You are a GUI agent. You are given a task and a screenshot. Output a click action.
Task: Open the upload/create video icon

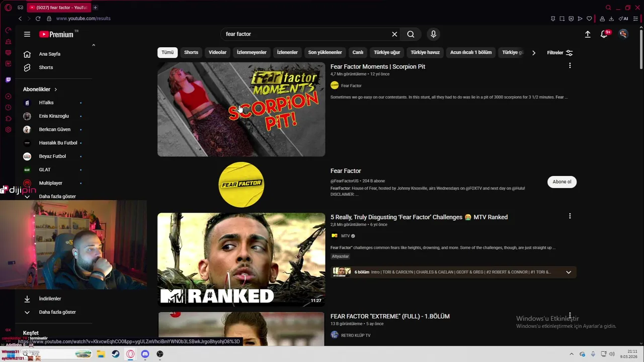coord(588,34)
